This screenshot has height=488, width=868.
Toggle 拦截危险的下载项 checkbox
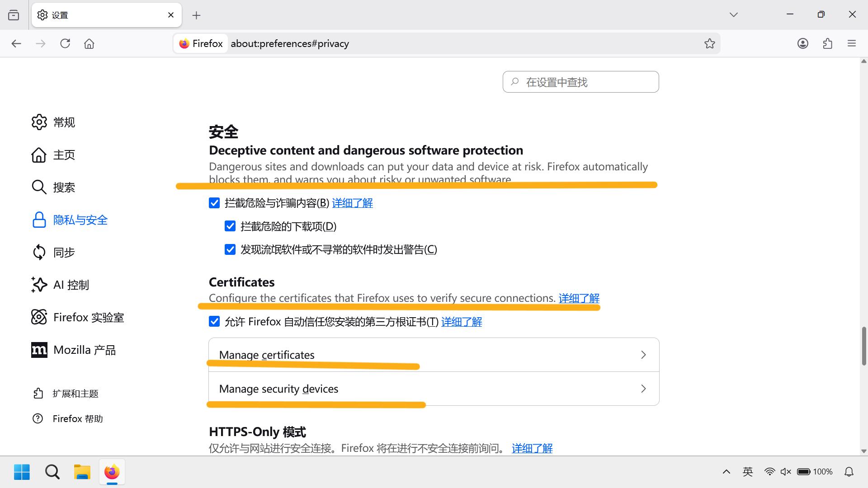[230, 226]
